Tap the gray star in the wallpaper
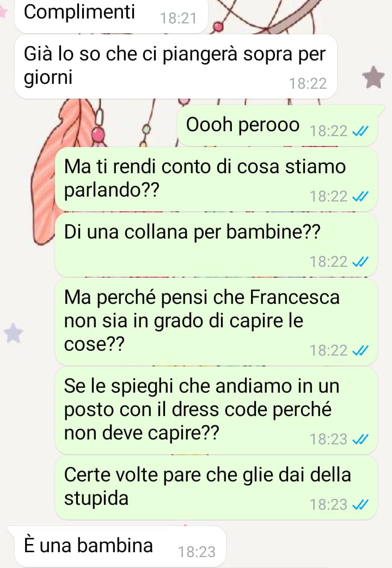Image resolution: width=392 pixels, height=568 pixels. pyautogui.click(x=373, y=77)
